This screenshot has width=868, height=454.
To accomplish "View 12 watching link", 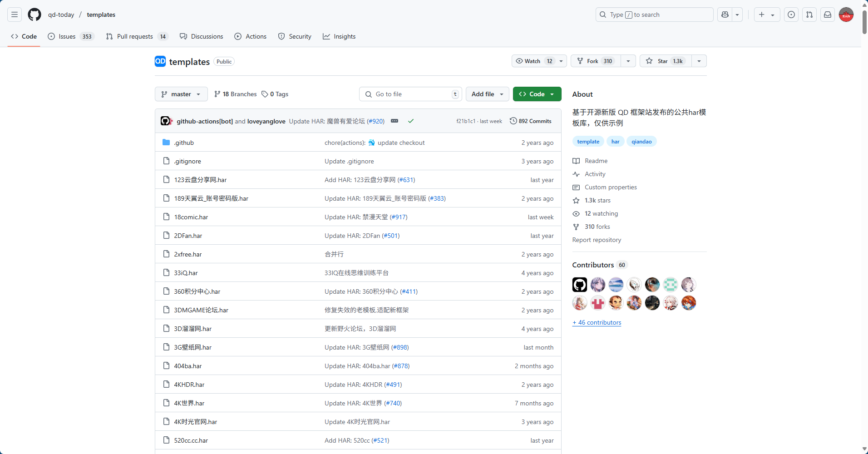I will (x=595, y=213).
